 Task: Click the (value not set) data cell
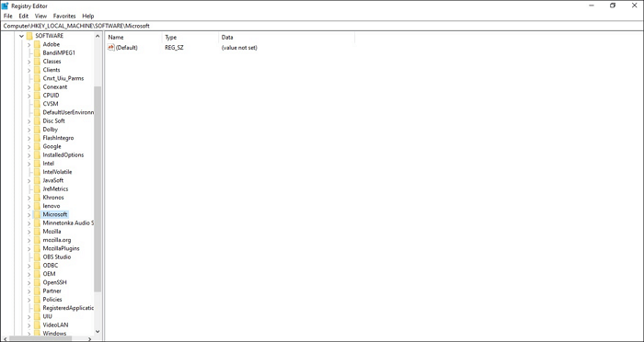[x=239, y=48]
